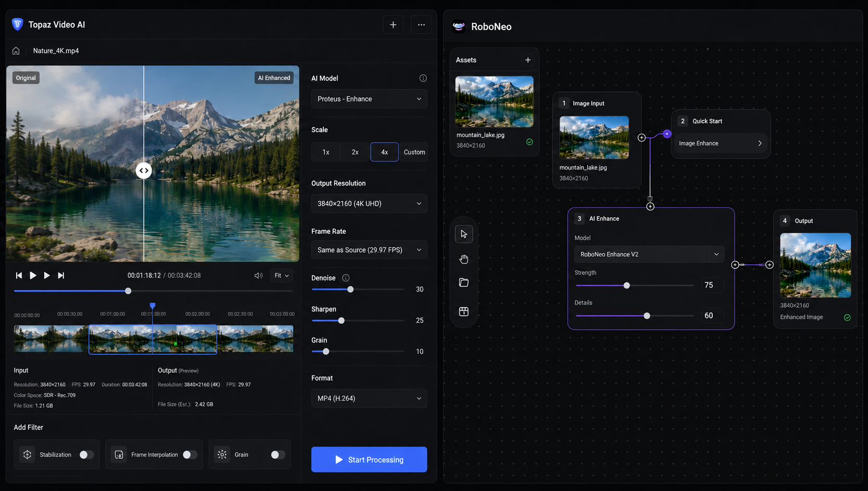
Task: Mute audio with the speaker icon
Action: 258,275
